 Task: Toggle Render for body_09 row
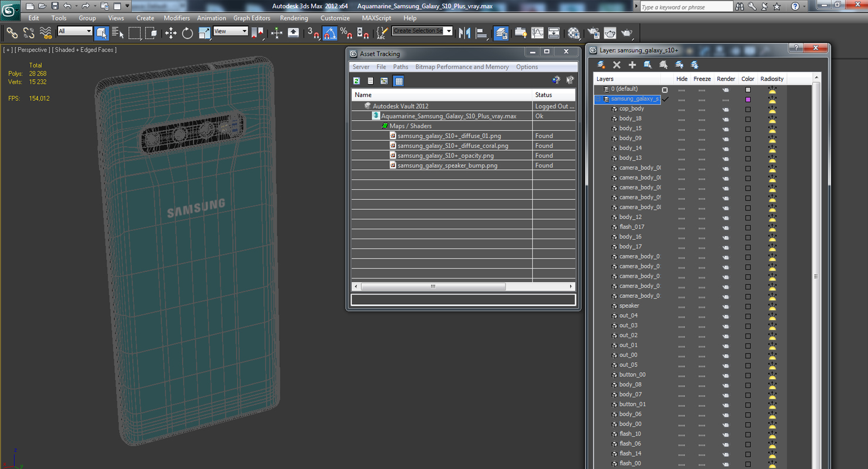pyautogui.click(x=725, y=139)
